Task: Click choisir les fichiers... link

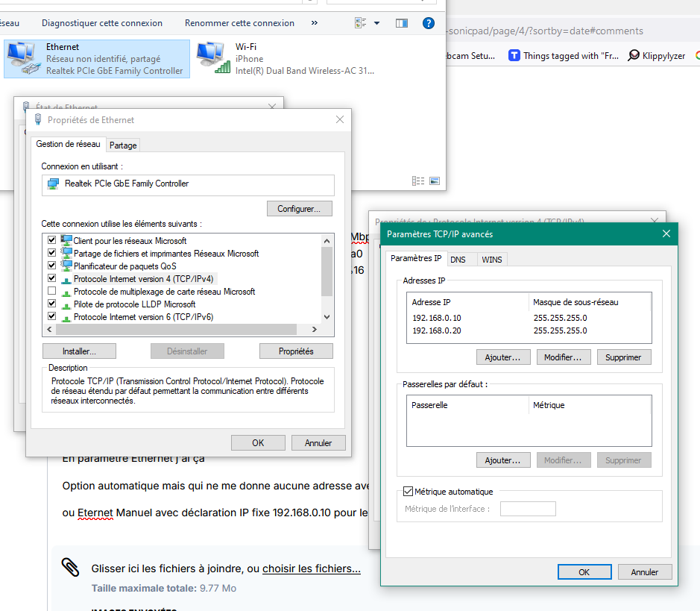Action: [311, 568]
